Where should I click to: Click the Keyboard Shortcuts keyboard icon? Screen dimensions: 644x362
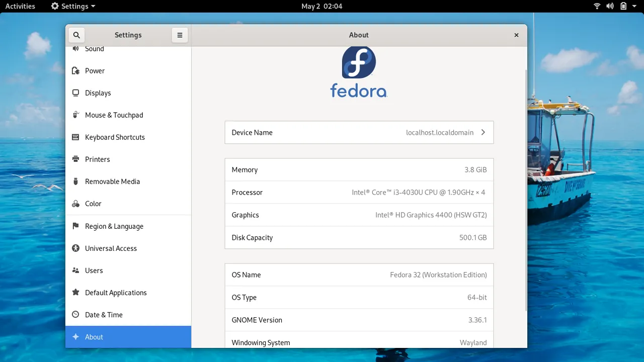[x=75, y=137]
